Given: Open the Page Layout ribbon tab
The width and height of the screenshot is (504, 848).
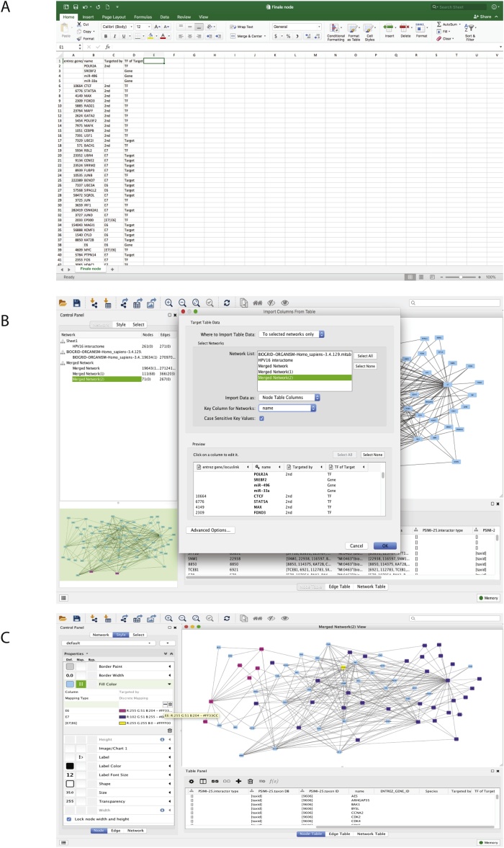Looking at the screenshot, I should click(117, 16).
